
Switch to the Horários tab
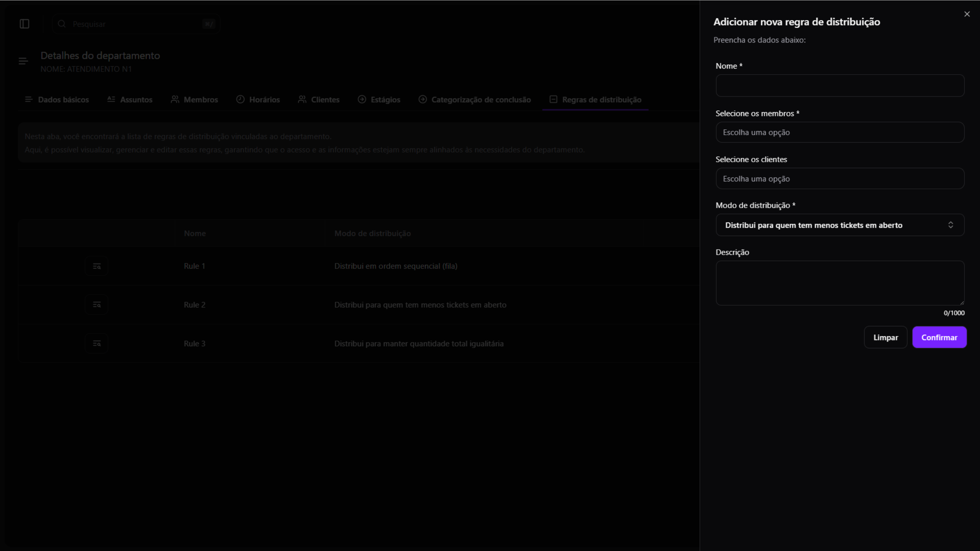coord(258,100)
